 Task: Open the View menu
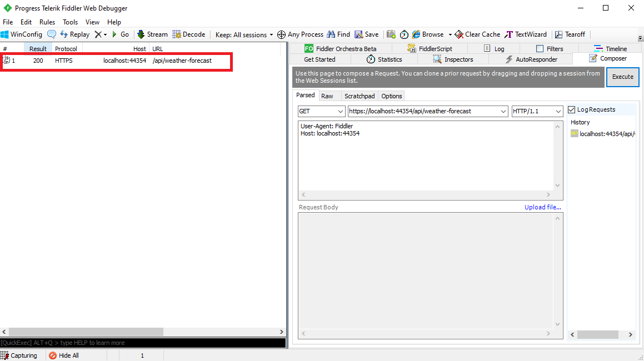[92, 22]
